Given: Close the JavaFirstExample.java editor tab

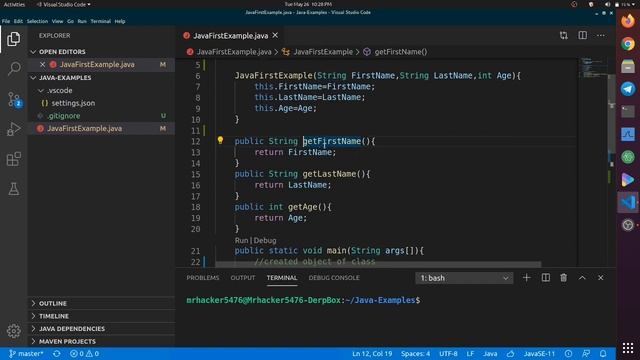Looking at the screenshot, I should pyautogui.click(x=276, y=36).
